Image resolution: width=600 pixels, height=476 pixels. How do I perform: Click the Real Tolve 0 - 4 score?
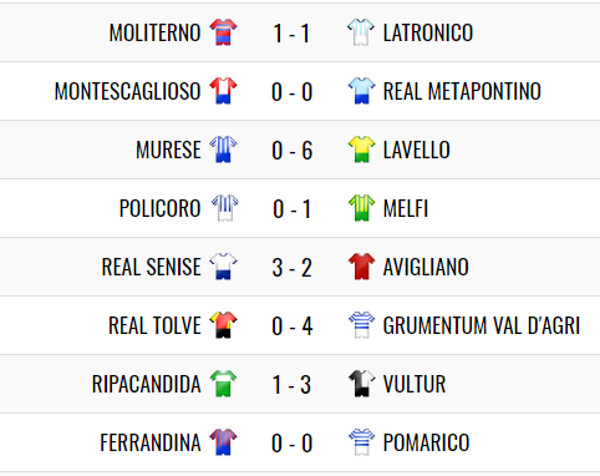pyautogui.click(x=292, y=326)
